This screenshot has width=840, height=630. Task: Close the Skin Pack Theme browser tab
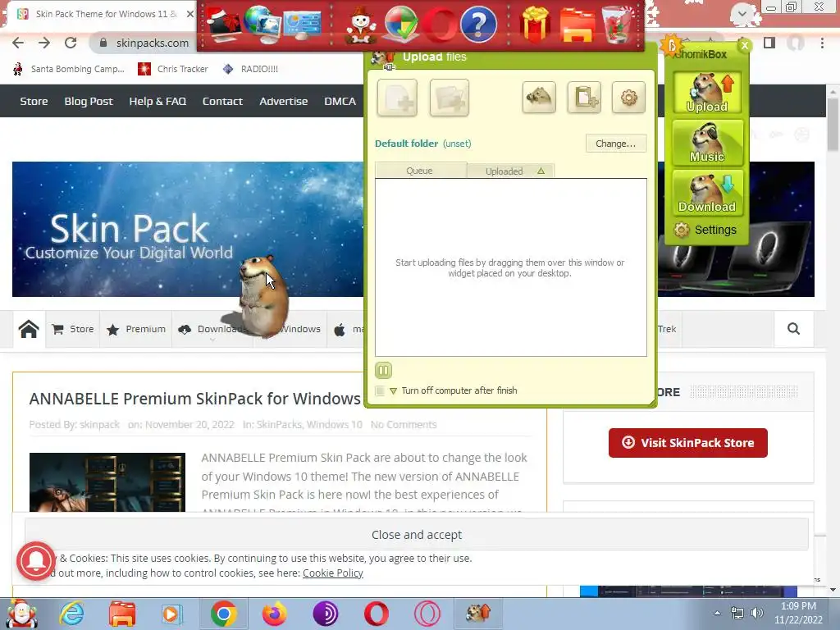189,14
